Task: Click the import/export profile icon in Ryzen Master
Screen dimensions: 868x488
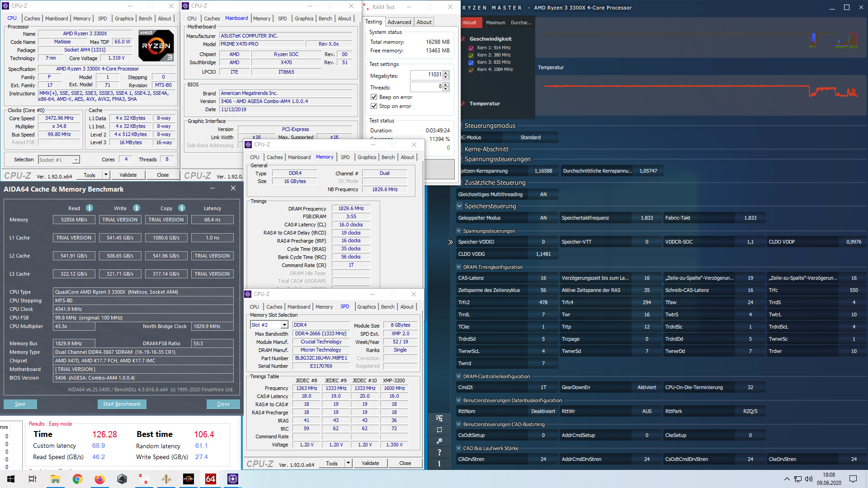Action: 439,418
